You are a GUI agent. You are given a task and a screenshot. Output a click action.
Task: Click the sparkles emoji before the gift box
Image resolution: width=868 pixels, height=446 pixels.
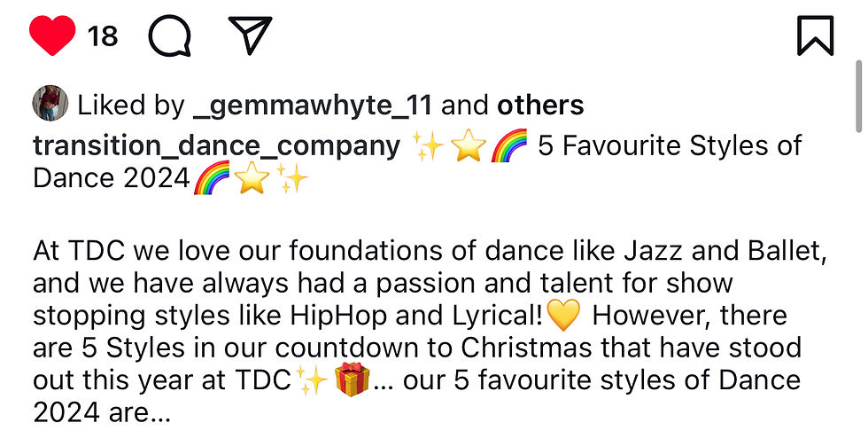pyautogui.click(x=312, y=380)
